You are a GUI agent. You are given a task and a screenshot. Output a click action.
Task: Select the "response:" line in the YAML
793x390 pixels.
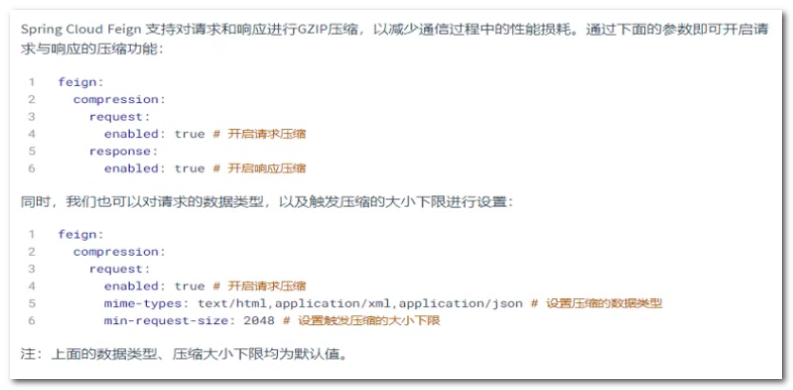tap(124, 151)
